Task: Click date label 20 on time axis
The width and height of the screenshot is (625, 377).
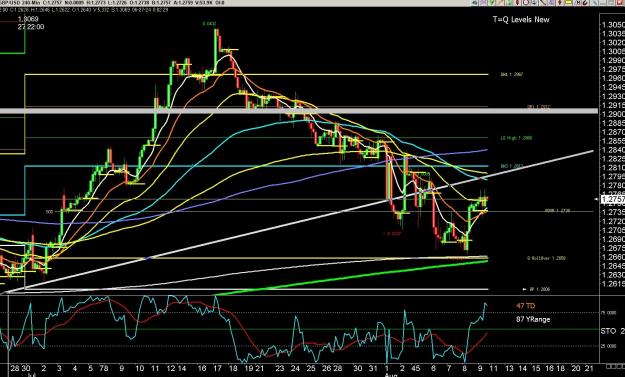Action: [576, 369]
